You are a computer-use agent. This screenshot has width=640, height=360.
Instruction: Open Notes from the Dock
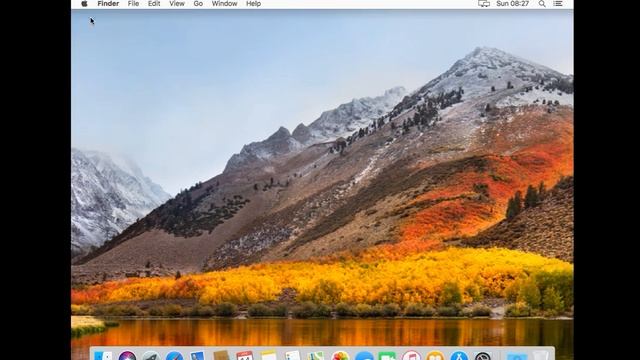268,356
